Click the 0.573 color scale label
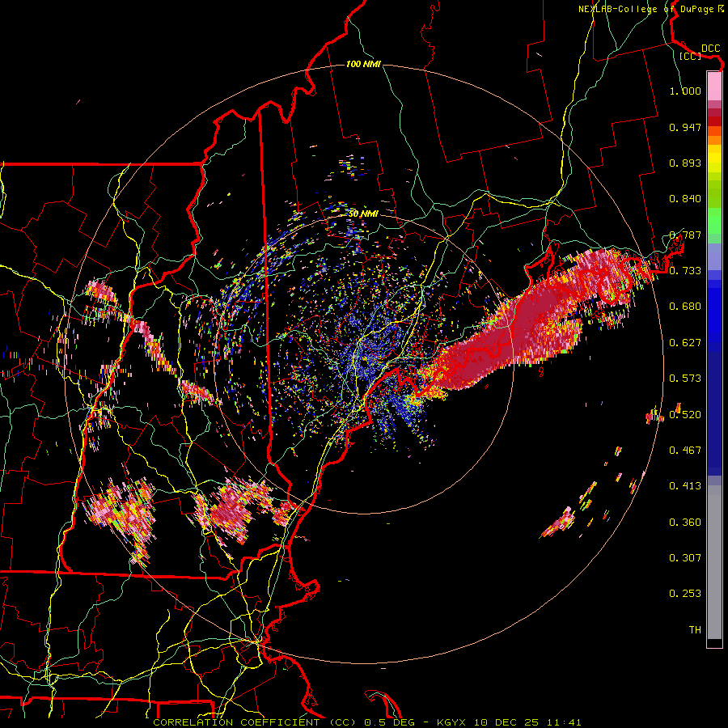728x728 pixels. point(685,379)
